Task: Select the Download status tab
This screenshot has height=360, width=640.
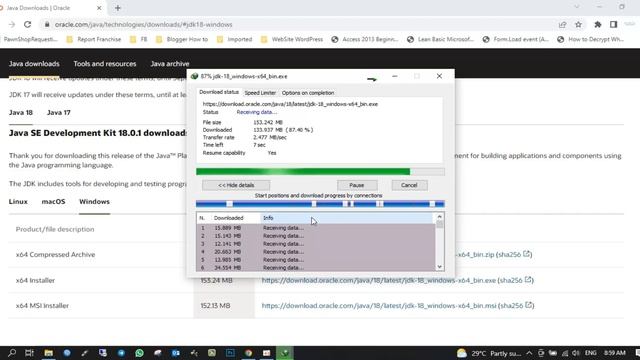Action: [x=219, y=92]
